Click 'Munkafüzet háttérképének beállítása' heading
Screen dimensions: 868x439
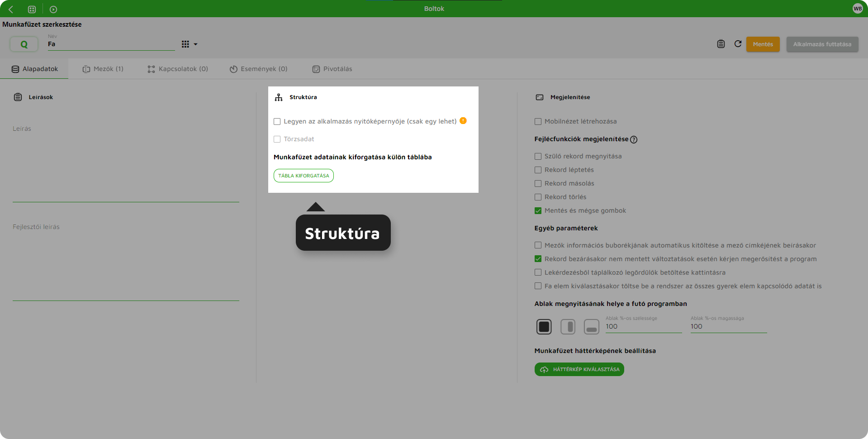coord(595,351)
